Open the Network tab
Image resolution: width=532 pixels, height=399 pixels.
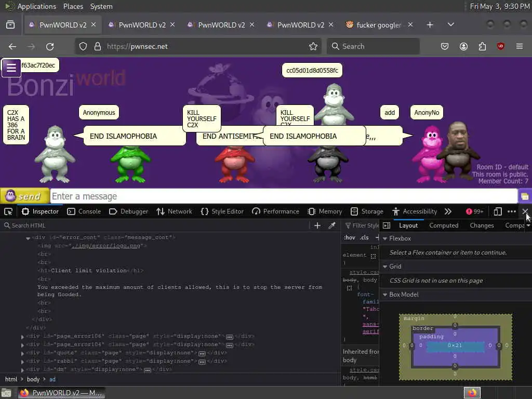click(175, 212)
